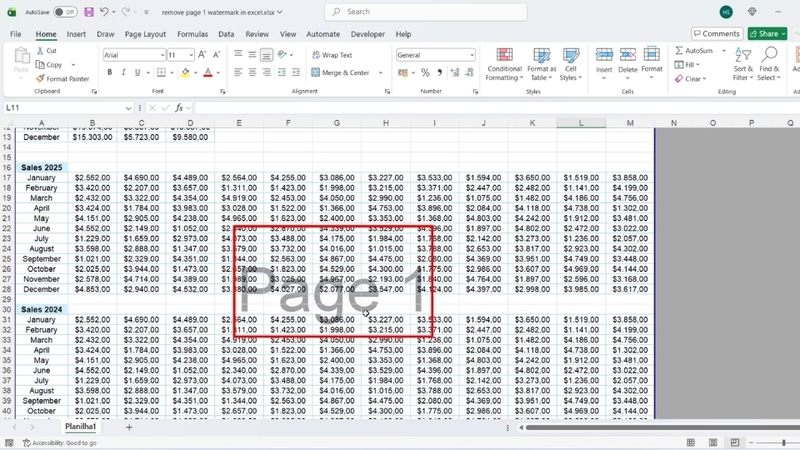
Task: Toggle Top Align button
Action: (238, 54)
